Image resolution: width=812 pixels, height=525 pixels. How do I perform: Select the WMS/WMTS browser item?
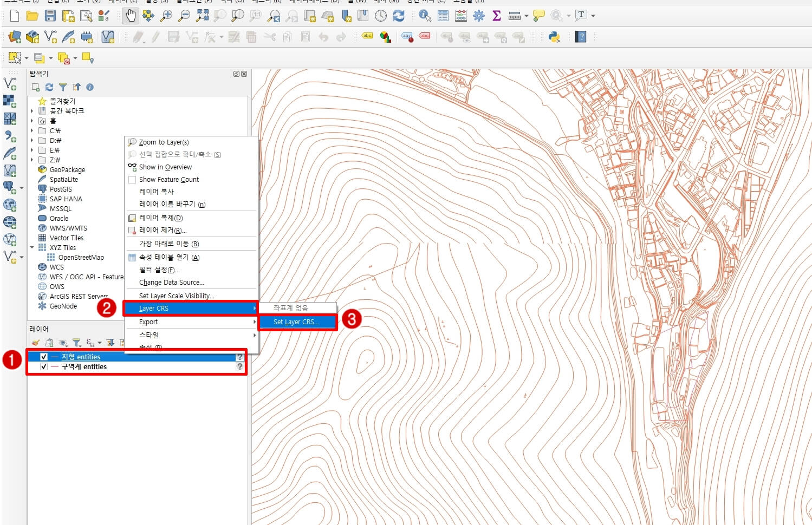(68, 228)
